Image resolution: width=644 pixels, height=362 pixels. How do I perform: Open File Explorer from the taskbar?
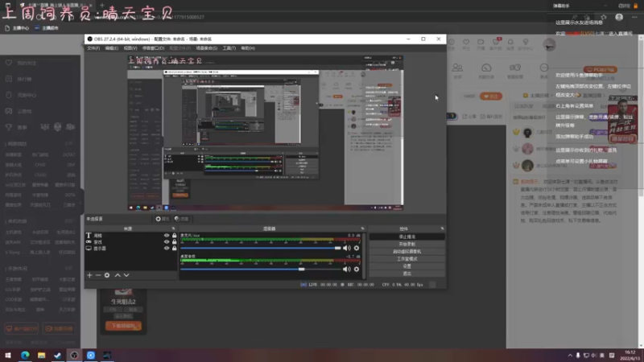tap(42, 356)
